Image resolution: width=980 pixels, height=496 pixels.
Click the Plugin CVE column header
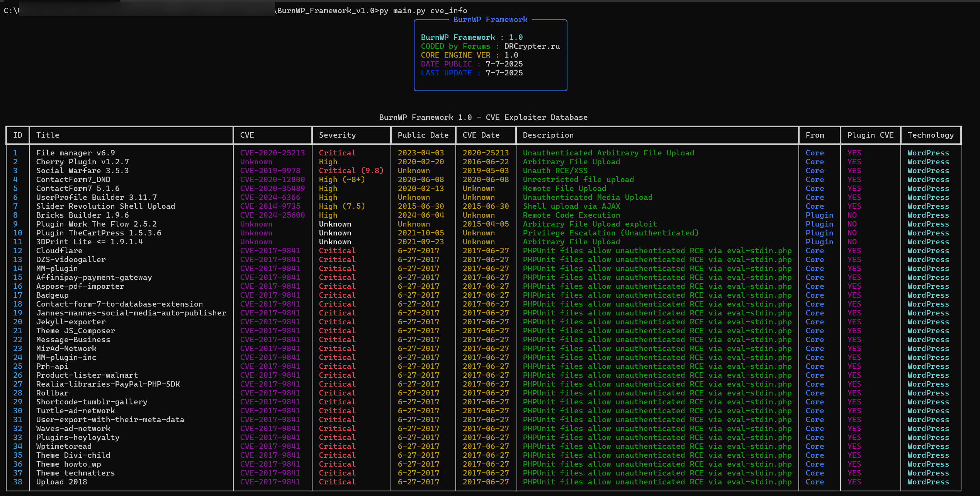pyautogui.click(x=870, y=135)
